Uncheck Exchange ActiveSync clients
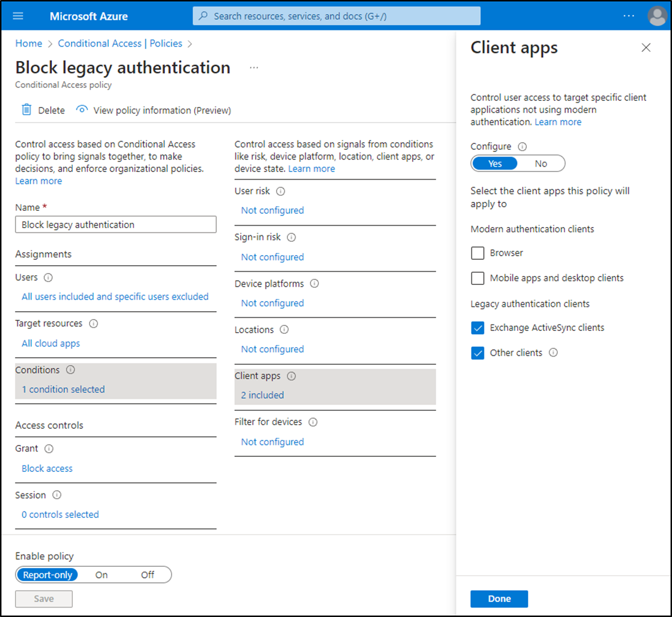The height and width of the screenshot is (617, 672). 477,327
